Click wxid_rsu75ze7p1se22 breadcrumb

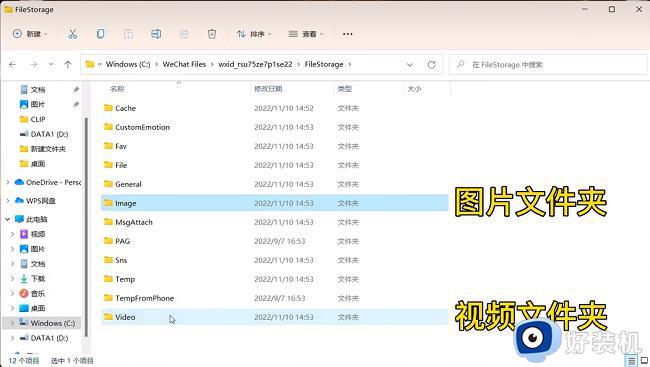[x=255, y=64]
